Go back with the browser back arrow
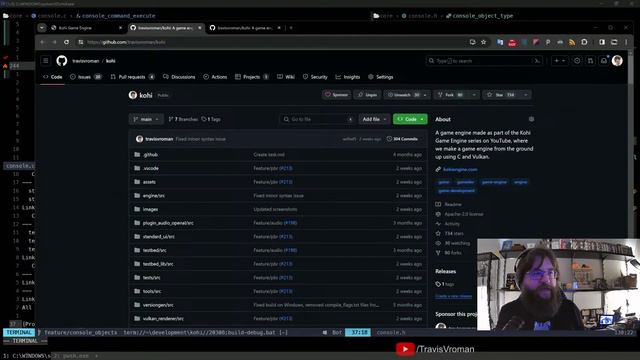The image size is (640, 360). click(42, 42)
